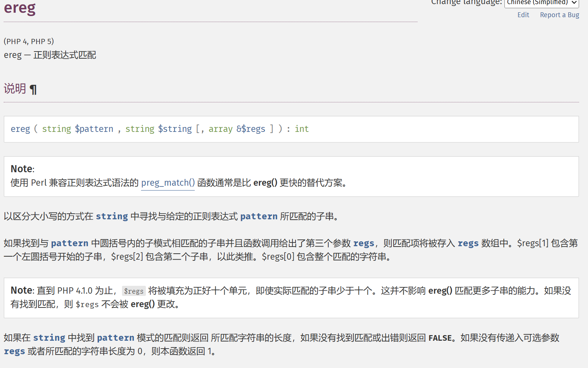Click the Report a Bug link
This screenshot has width=588, height=368.
[559, 15]
